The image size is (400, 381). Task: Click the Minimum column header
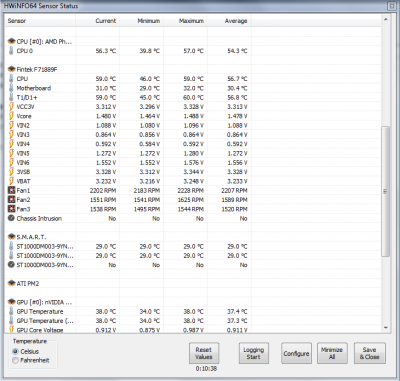coord(141,21)
